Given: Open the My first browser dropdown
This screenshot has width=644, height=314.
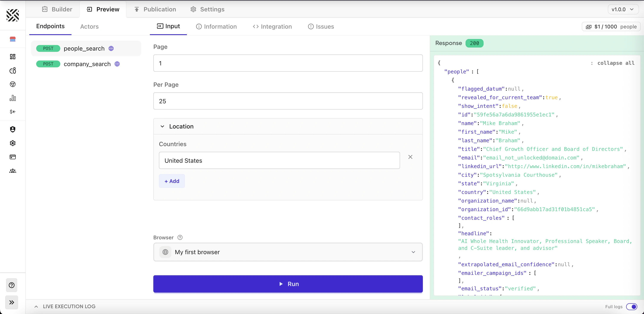Looking at the screenshot, I should pos(288,252).
